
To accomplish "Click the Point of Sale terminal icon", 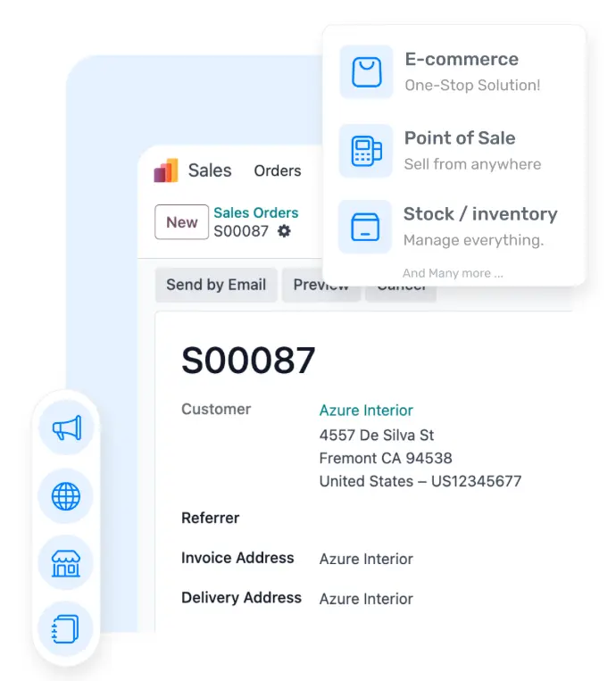I will 366,151.
